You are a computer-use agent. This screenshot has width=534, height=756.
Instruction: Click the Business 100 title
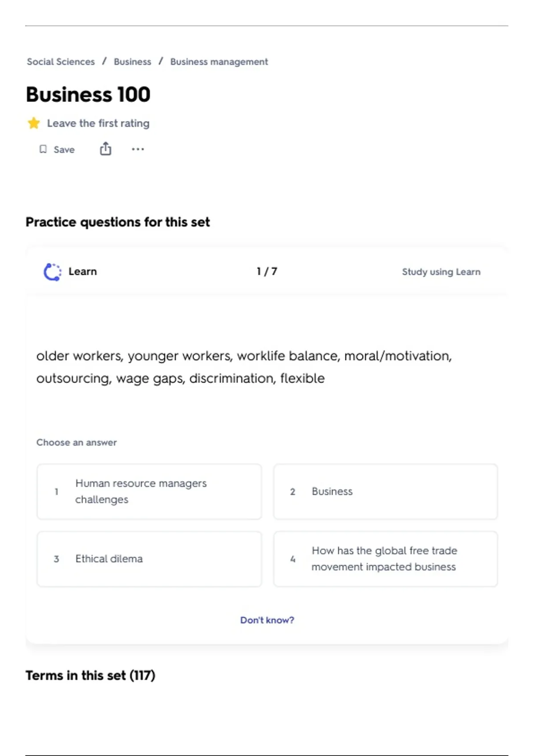(88, 95)
